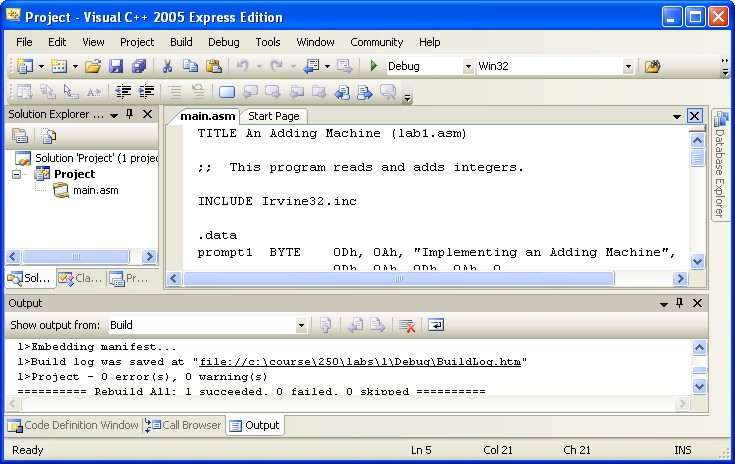Click the Increase Indent icon
This screenshot has width=735, height=464.
click(x=146, y=92)
